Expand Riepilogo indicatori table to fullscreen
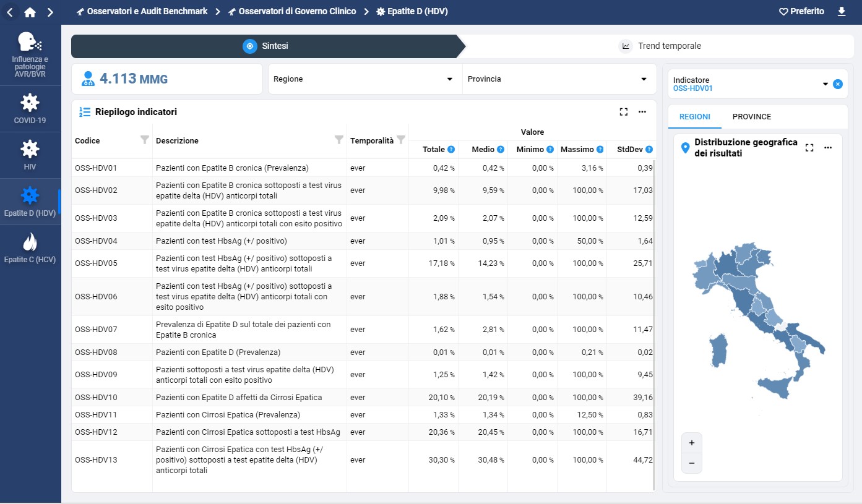The height and width of the screenshot is (504, 862). 624,112
